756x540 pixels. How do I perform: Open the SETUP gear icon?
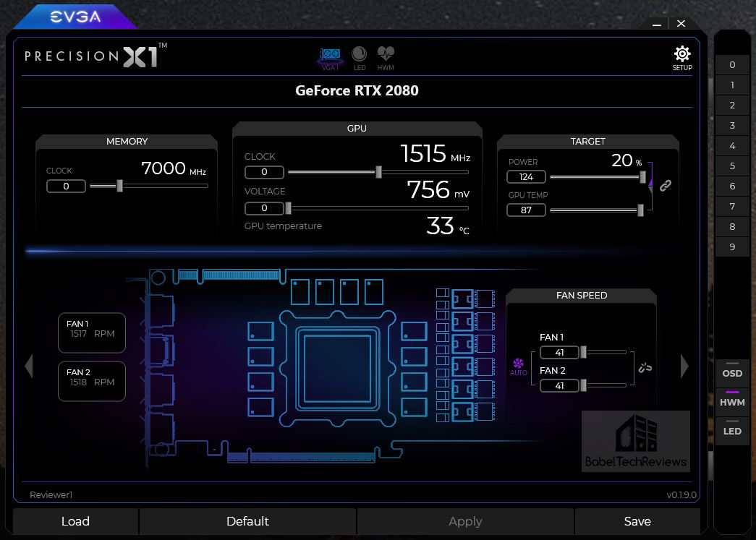pos(681,59)
